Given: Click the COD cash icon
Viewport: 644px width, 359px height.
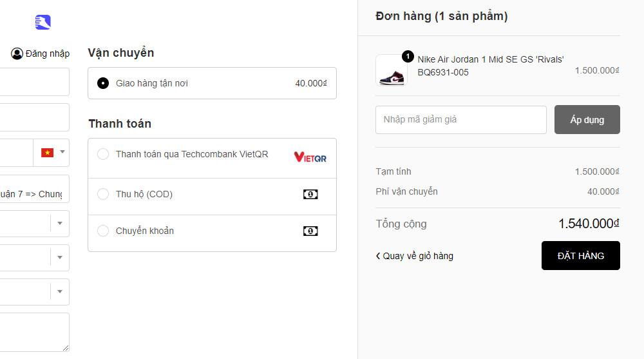Looking at the screenshot, I should point(310,194).
